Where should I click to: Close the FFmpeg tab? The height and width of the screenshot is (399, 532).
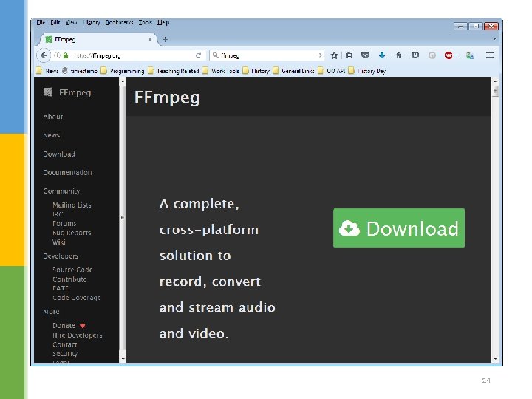[149, 40]
